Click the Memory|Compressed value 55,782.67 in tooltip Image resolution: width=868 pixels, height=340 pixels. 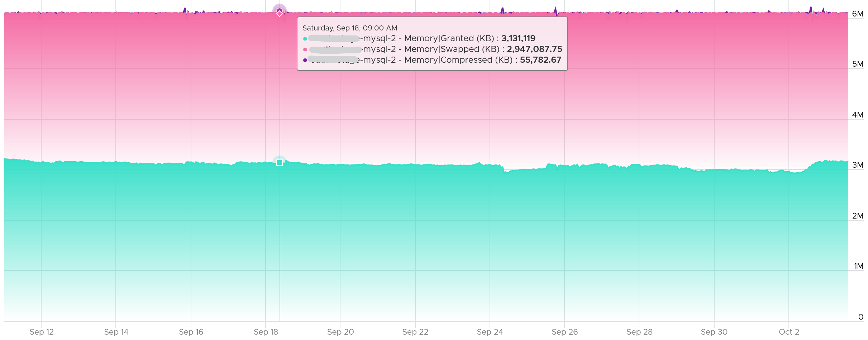(540, 60)
